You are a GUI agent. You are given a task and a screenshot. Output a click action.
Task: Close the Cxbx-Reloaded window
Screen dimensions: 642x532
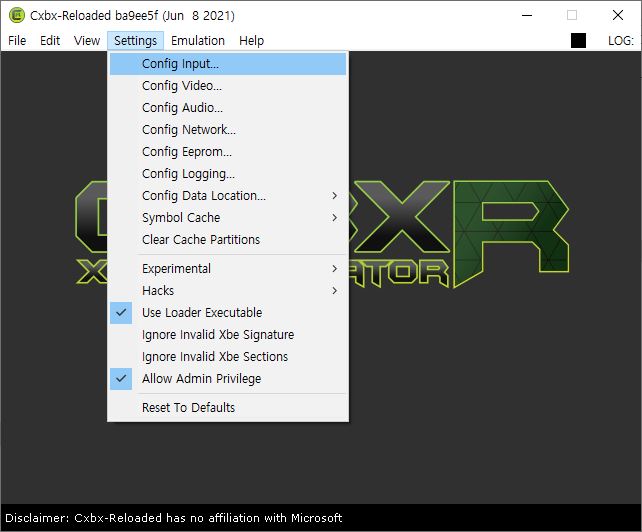[x=618, y=16]
